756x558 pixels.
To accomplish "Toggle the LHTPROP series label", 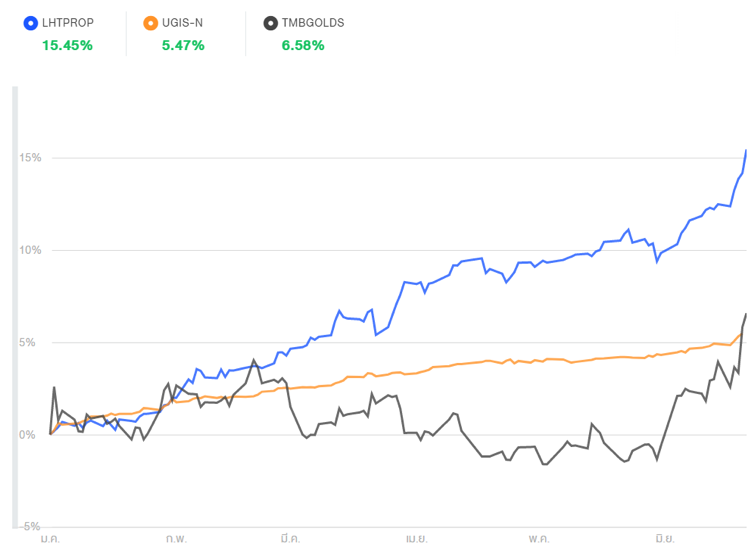I will [68, 22].
